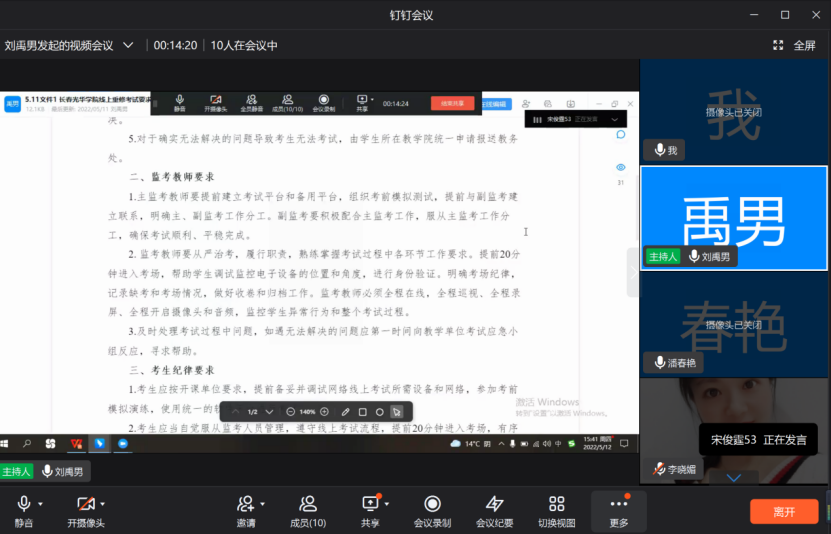The width and height of the screenshot is (831, 534).
Task: Click 静音 in shared screen toolbar
Action: (x=180, y=103)
